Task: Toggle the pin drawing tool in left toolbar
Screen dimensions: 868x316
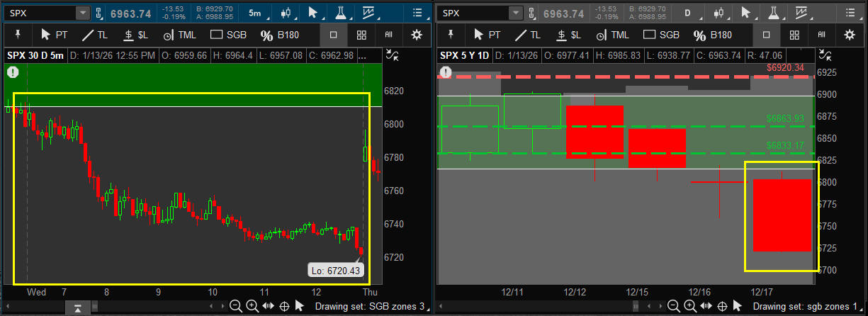Action: click(17, 35)
